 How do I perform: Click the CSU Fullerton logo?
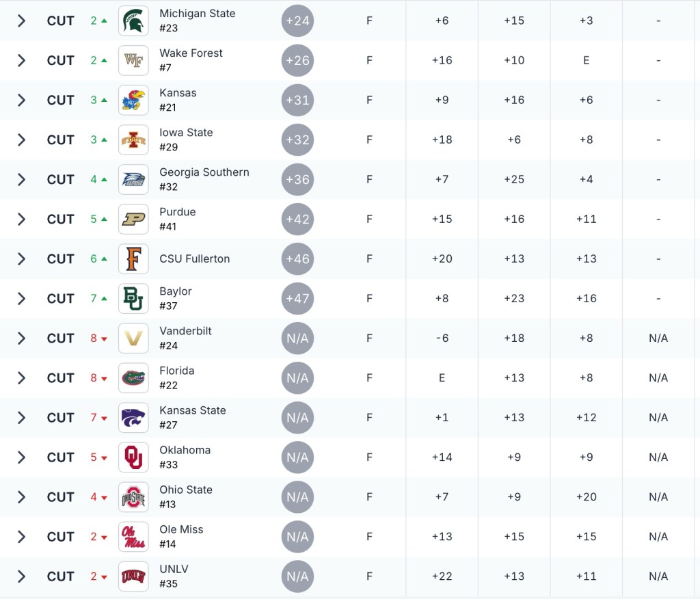click(133, 258)
